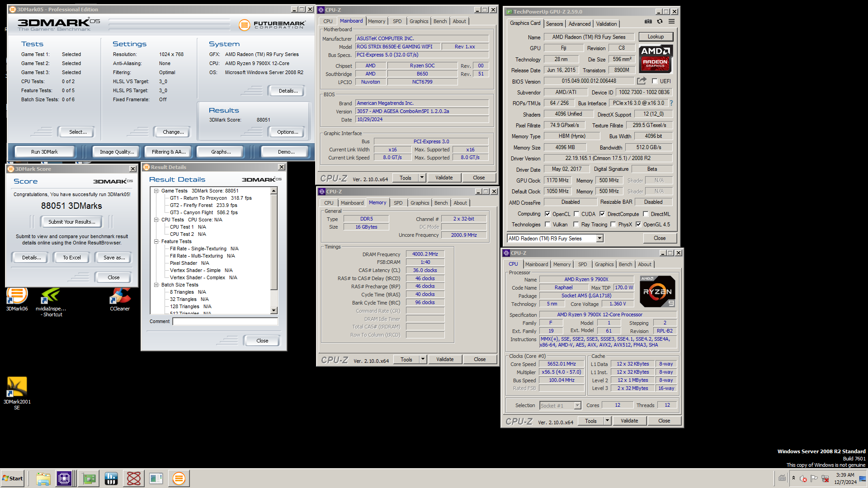The image size is (868, 488).
Task: Click the AMD Radeon Graphics logo in GPU-Z
Action: pyautogui.click(x=656, y=59)
